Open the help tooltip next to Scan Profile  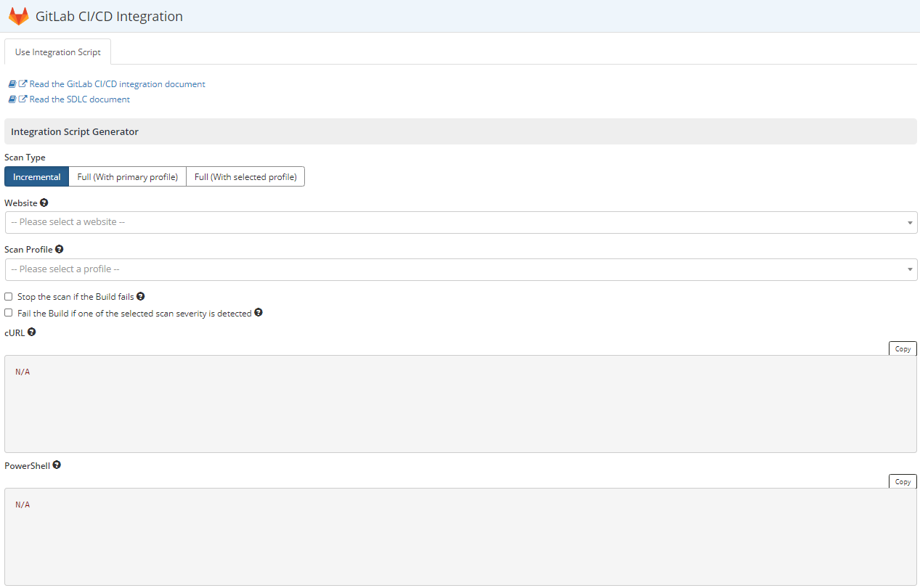(x=59, y=249)
